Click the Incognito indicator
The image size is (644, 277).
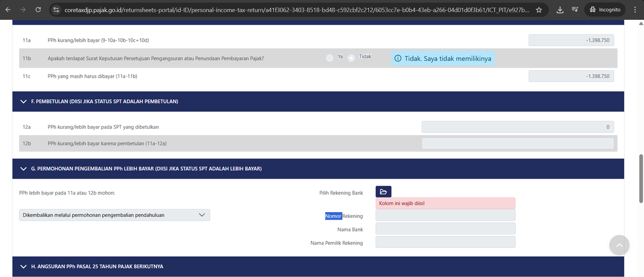(605, 10)
